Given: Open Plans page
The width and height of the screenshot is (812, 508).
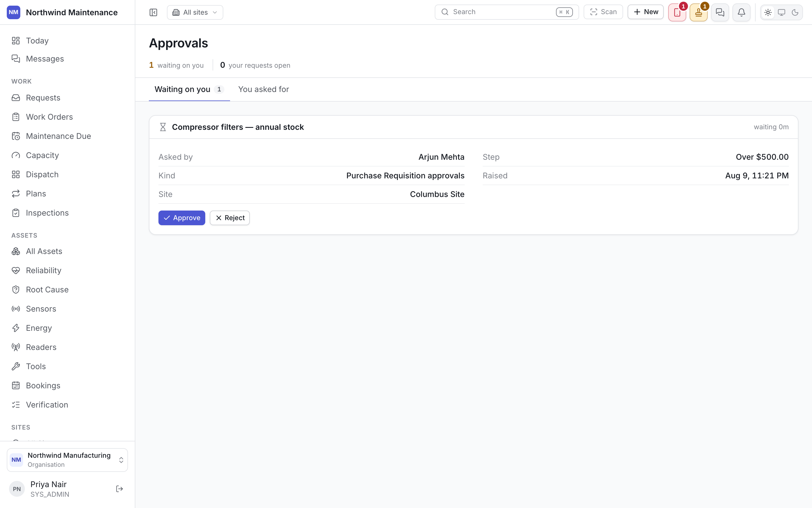Looking at the screenshot, I should (67, 194).
